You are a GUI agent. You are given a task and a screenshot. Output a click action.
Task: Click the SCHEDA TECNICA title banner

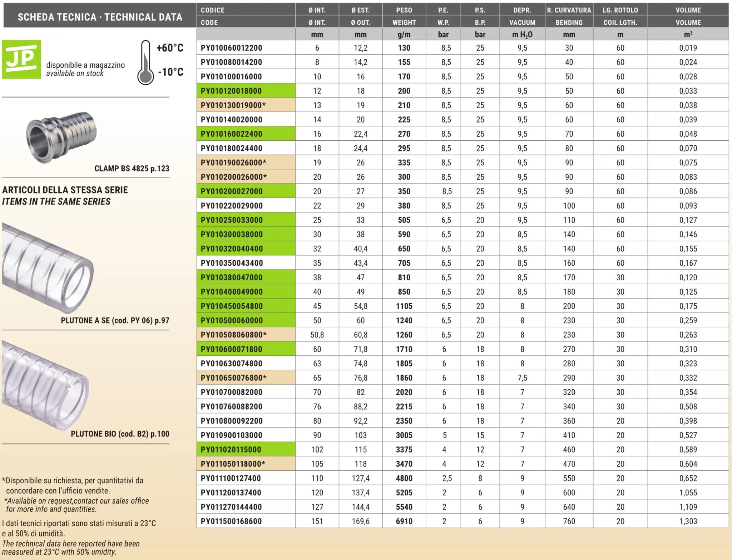pyautogui.click(x=100, y=17)
